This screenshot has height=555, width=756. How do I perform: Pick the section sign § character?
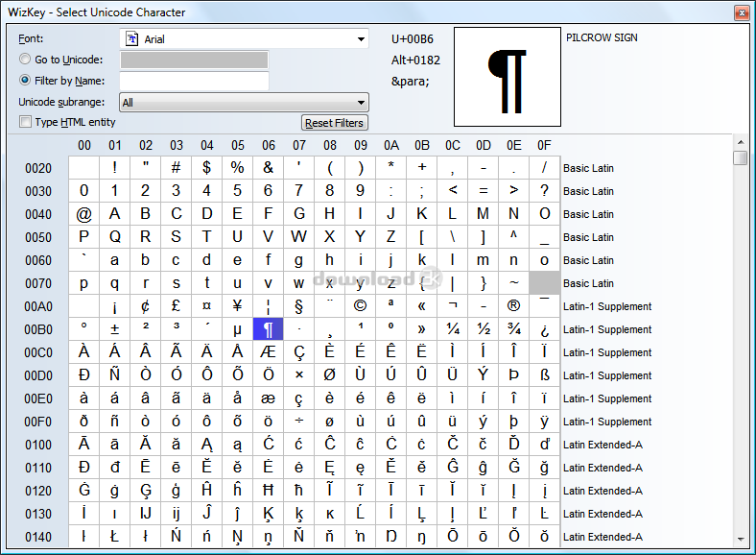point(298,306)
